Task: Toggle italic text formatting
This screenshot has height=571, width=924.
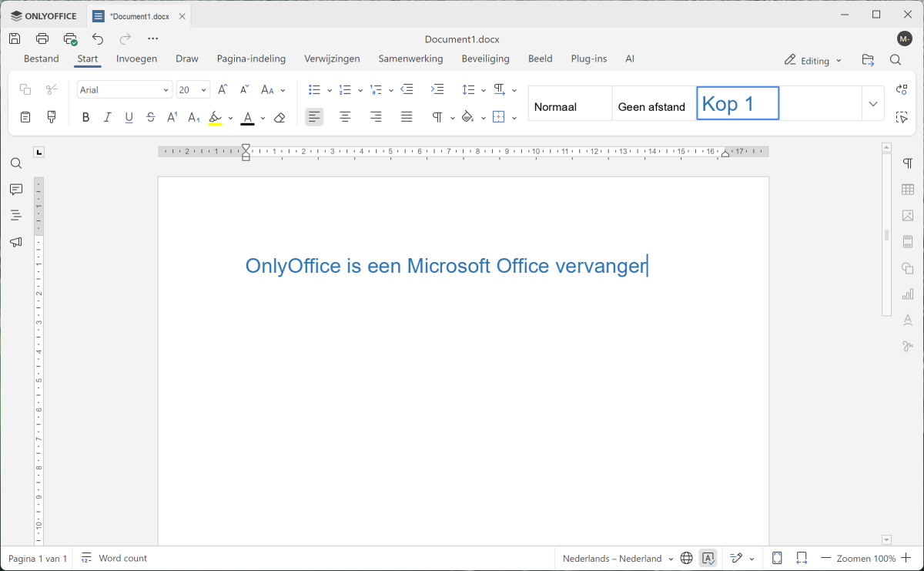Action: point(107,118)
